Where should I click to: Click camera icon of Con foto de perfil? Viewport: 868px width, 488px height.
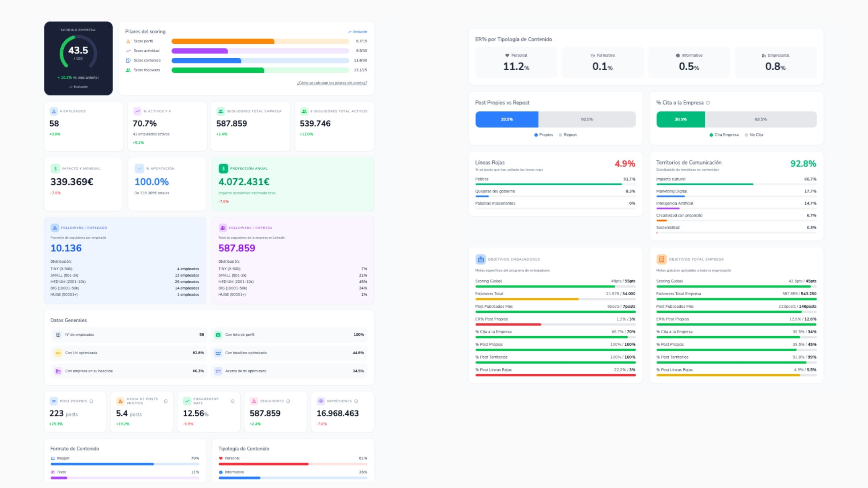click(x=218, y=335)
